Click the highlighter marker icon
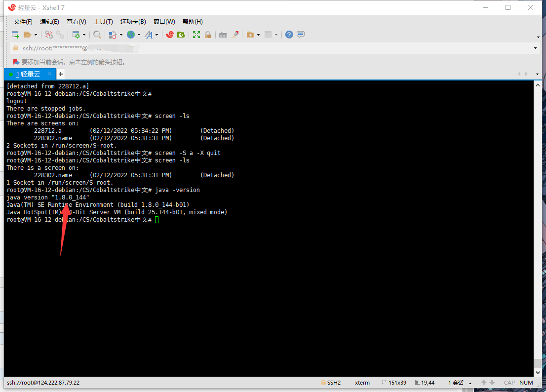The width and height of the screenshot is (546, 392). pos(235,35)
